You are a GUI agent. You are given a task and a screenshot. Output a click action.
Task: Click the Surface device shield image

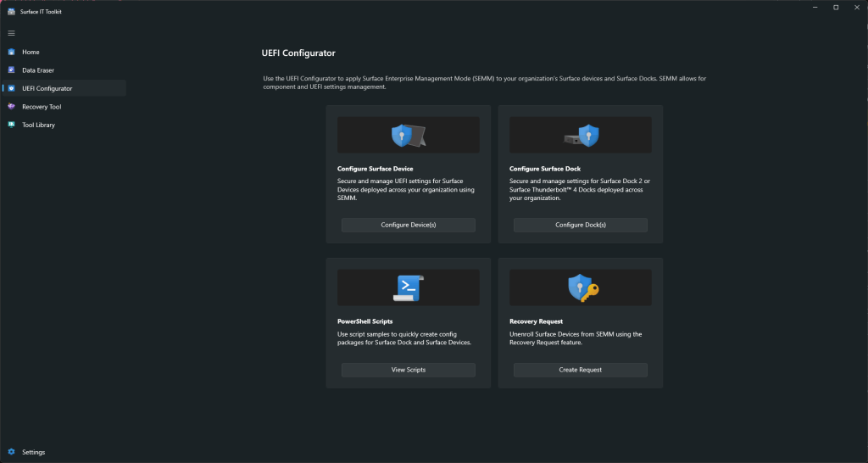point(408,136)
